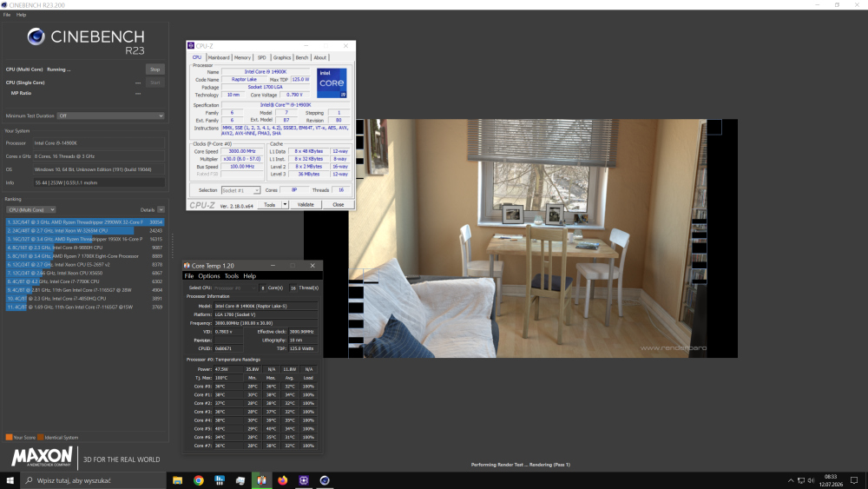Open the Bench tab in CPU-Z

click(x=302, y=57)
